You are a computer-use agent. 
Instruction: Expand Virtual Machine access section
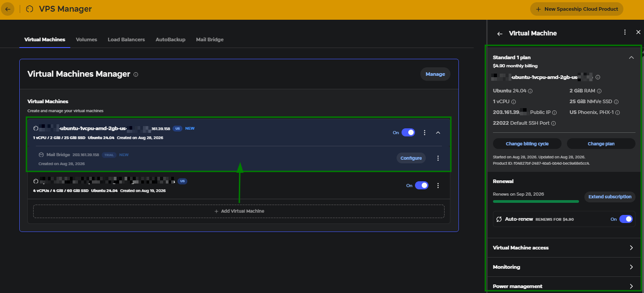tap(564, 248)
